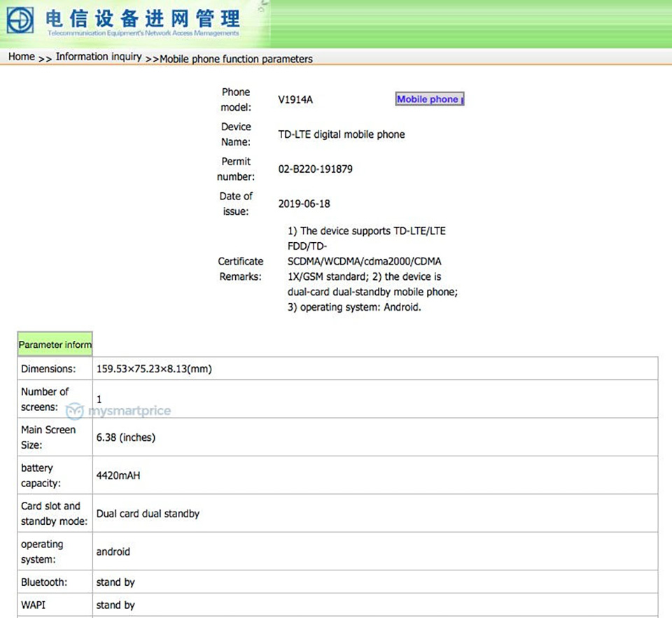Click the android operating system value

pos(113,552)
